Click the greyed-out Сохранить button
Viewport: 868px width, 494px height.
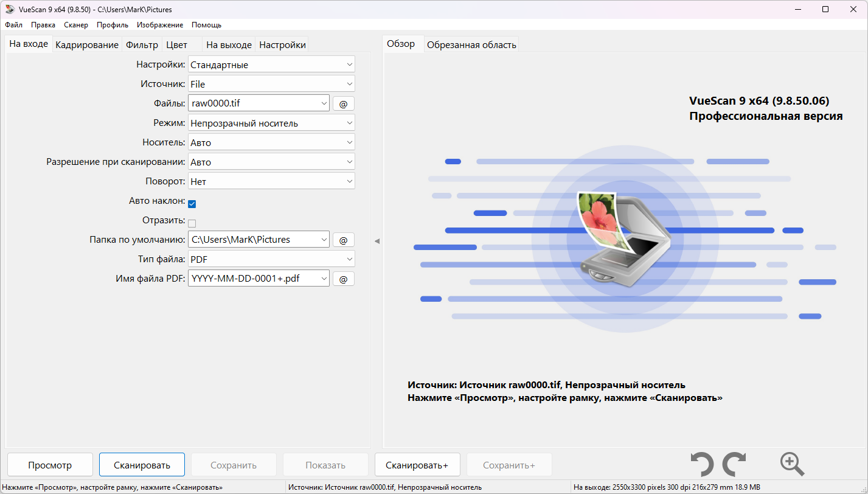234,465
